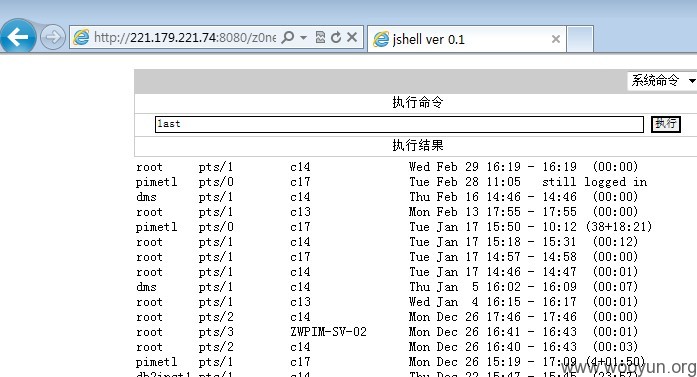This screenshot has width=697, height=377.
Task: Click the command input field containing last
Action: click(399, 124)
